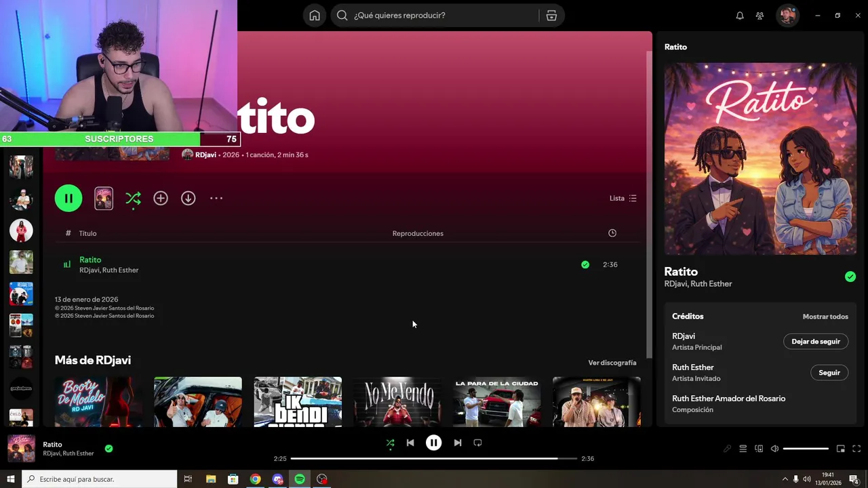Open the No Me Vendo album cover

[x=397, y=402]
